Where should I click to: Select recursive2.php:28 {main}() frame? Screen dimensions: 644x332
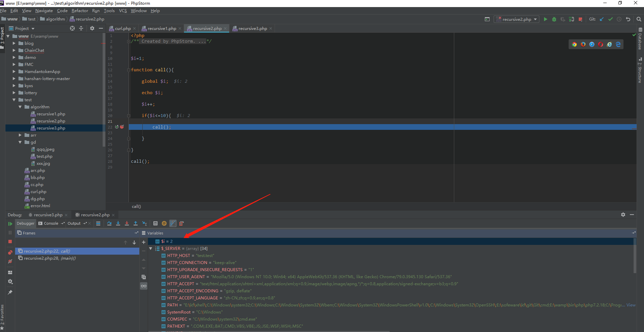pos(78,258)
